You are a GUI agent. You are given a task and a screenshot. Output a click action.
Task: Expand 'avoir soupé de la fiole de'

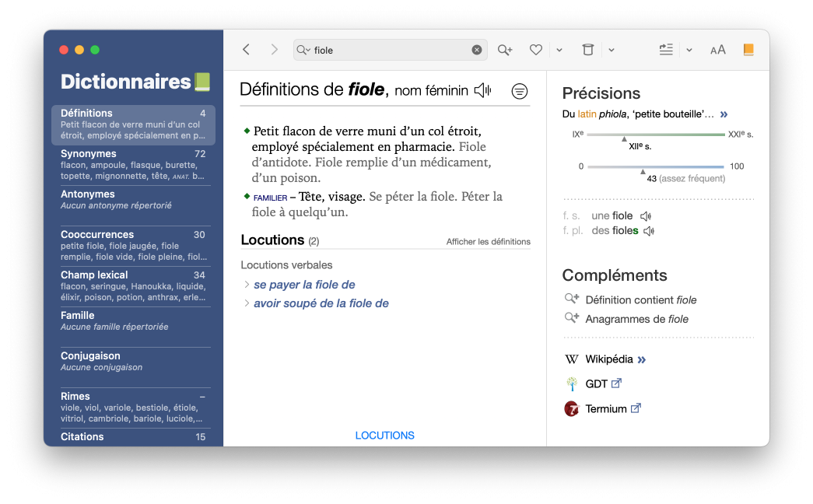tap(321, 303)
